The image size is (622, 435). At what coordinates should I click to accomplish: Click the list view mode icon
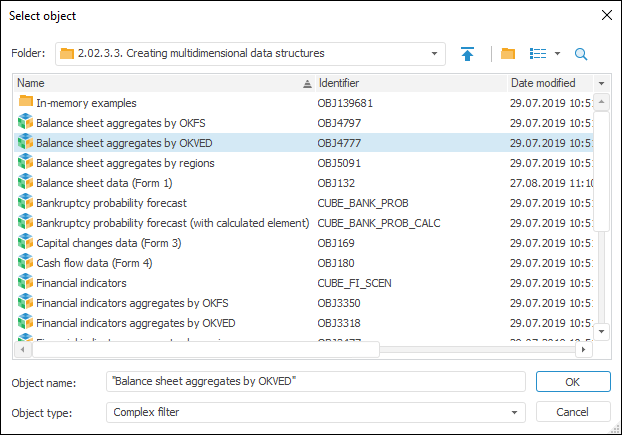[537, 54]
